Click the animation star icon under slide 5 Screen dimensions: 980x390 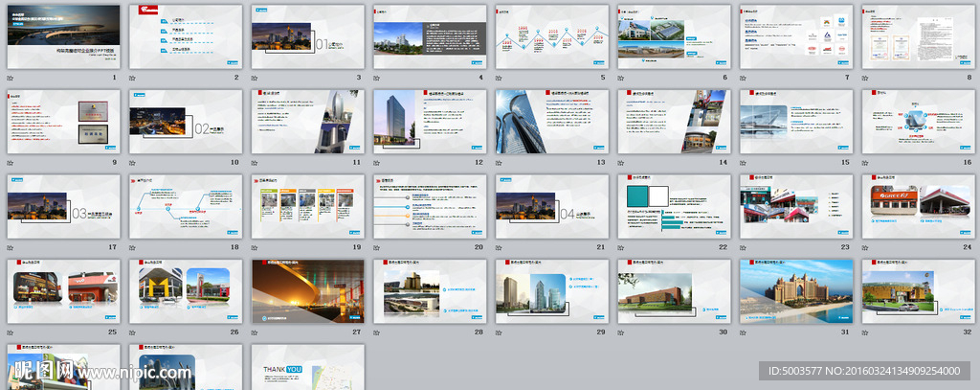click(x=499, y=78)
